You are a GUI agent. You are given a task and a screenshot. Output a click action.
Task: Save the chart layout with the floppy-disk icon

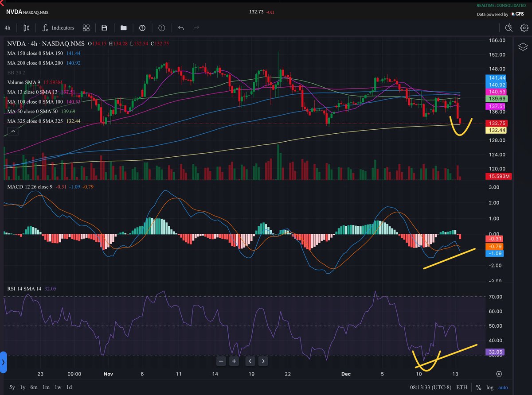tap(104, 28)
